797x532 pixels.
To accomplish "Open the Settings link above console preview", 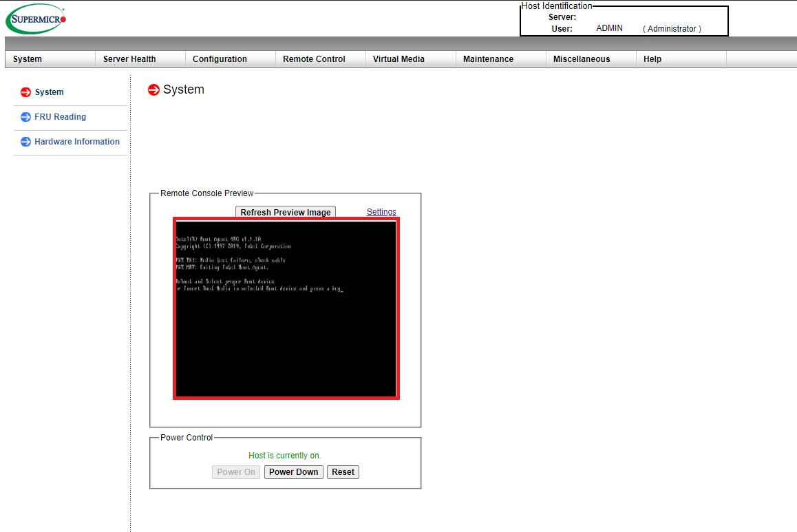I will tap(381, 212).
